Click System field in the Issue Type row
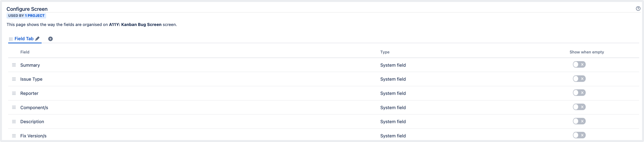644x142 pixels. (x=393, y=79)
